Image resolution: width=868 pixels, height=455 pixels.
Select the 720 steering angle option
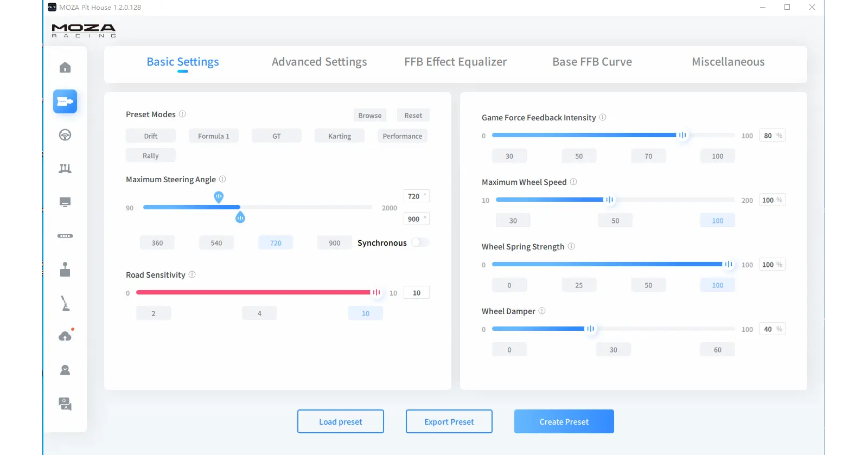[276, 243]
